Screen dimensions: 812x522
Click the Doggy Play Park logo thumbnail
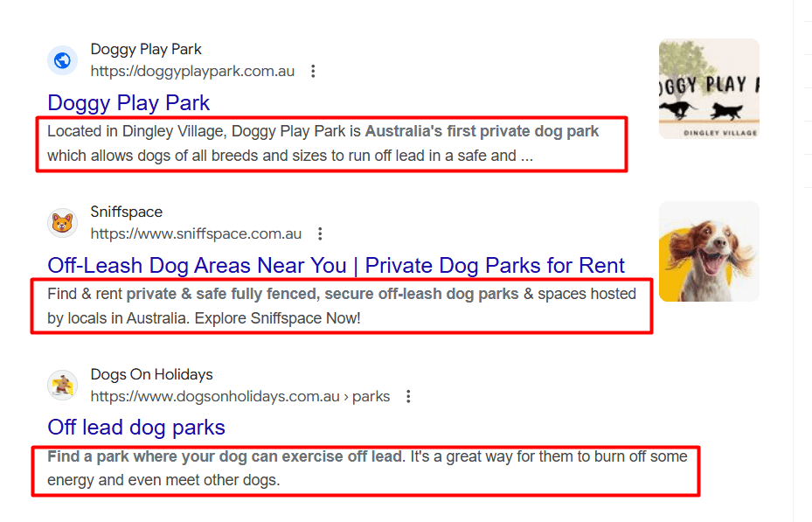tap(709, 88)
